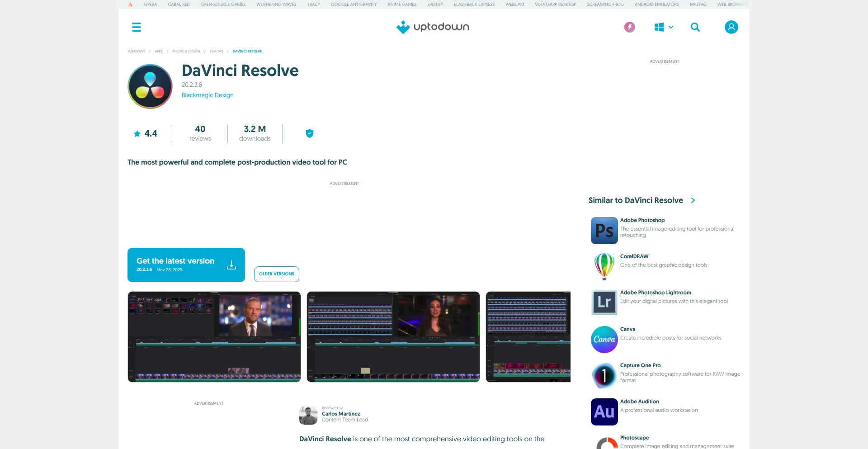This screenshot has height=449, width=868.
Task: Click the Uptodown logo
Action: 433,27
